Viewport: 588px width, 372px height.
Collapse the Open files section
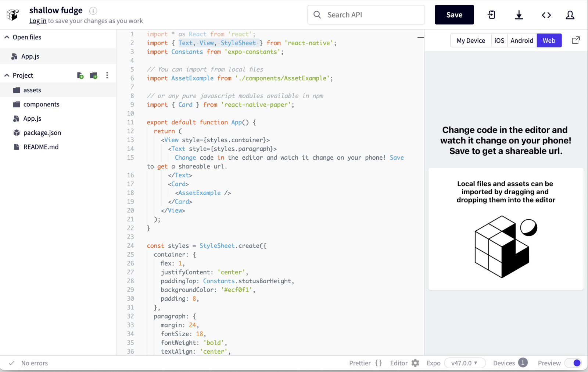pos(7,37)
